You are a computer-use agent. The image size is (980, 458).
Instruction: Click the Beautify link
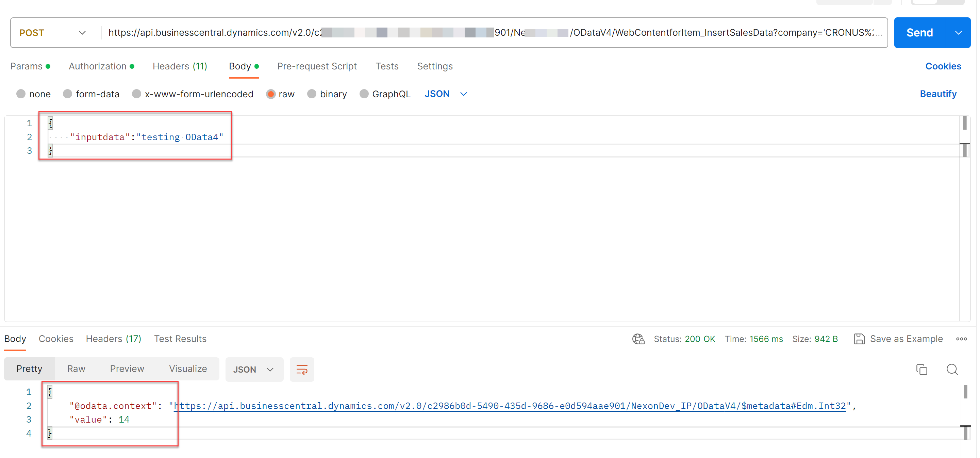[938, 94]
